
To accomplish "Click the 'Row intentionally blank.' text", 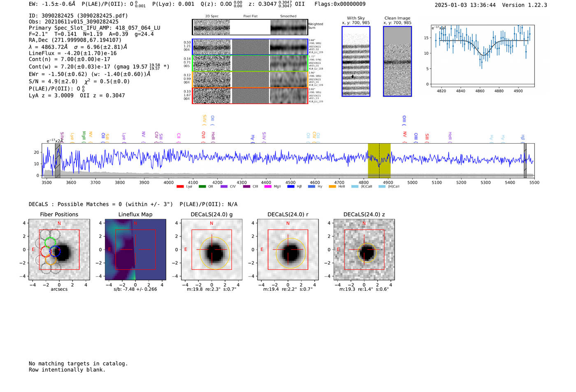I will [67, 370].
